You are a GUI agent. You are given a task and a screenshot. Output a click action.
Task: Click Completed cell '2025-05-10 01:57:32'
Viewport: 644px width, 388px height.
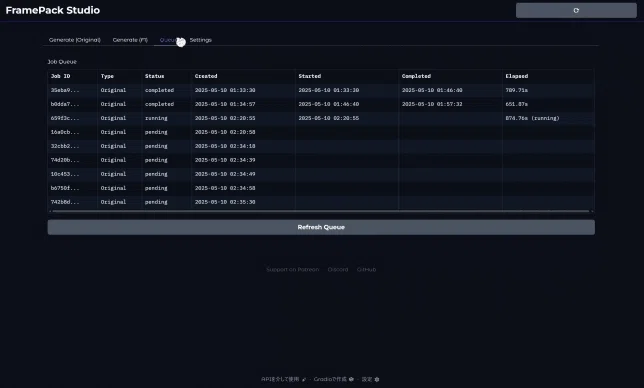pos(450,104)
